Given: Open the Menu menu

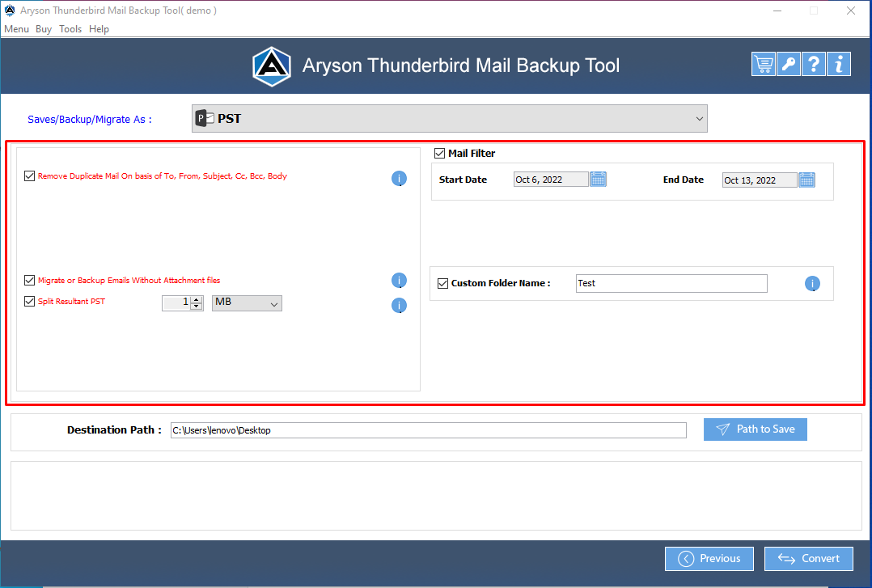Looking at the screenshot, I should click(17, 29).
